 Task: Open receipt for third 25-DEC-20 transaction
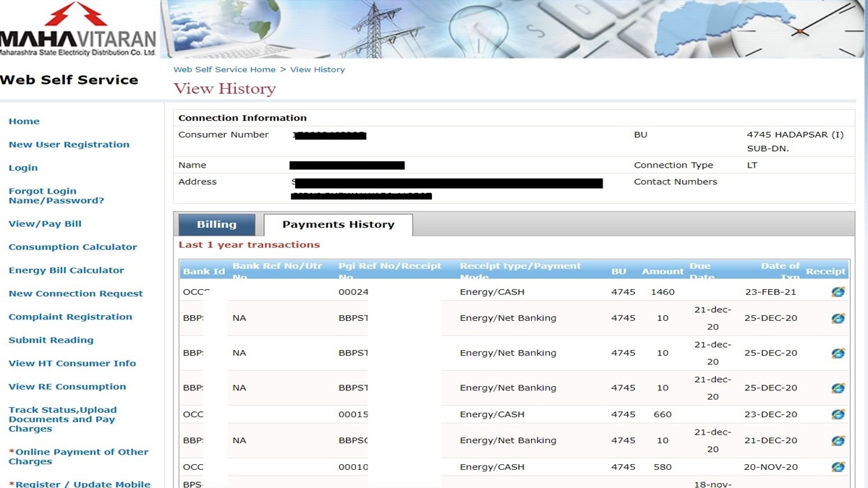838,388
